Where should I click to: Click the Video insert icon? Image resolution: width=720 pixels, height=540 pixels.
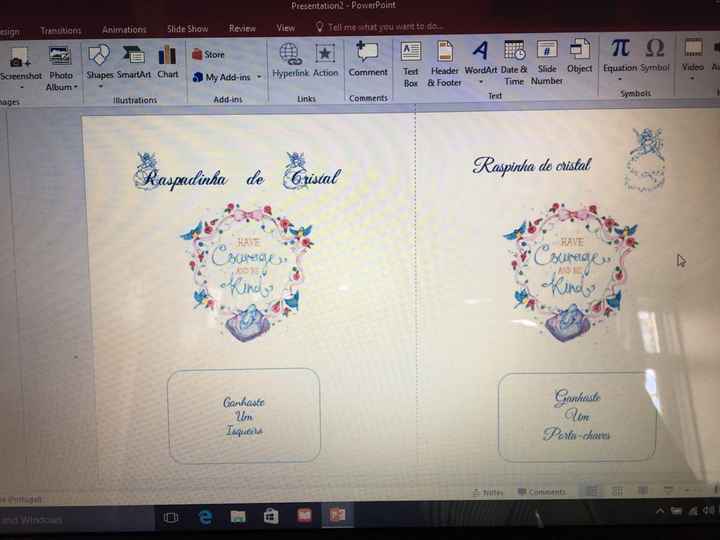click(x=693, y=48)
